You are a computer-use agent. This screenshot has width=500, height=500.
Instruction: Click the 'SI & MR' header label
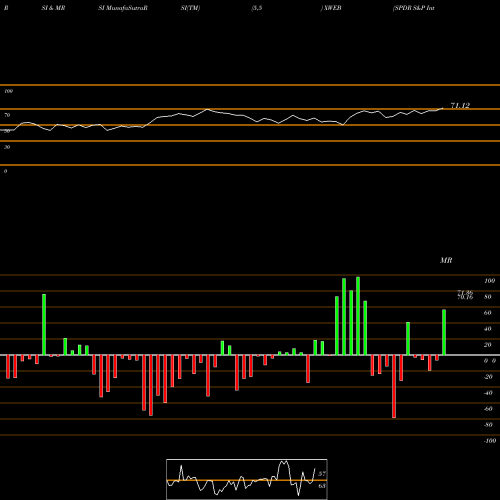[53, 8]
